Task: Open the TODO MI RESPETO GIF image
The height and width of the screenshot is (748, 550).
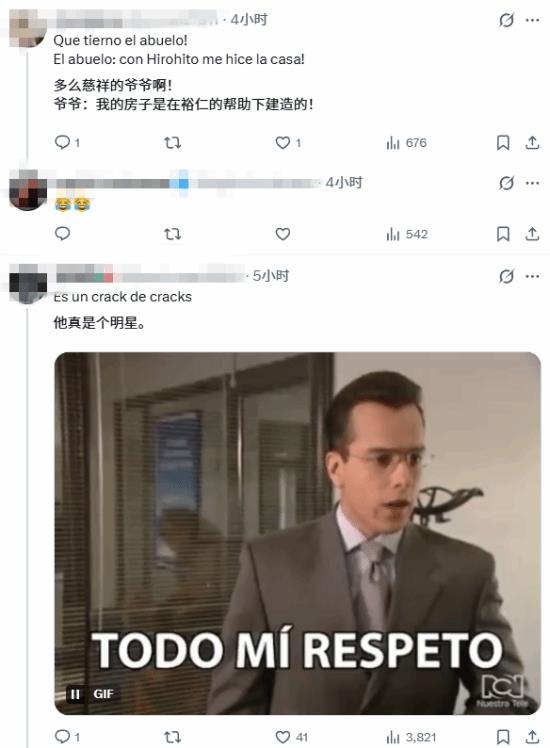Action: (298, 533)
